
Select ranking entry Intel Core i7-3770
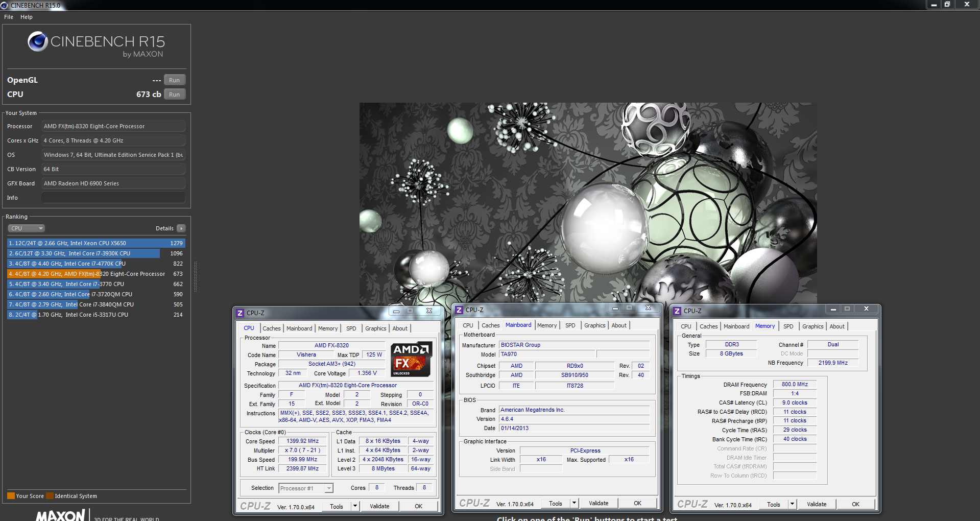96,284
